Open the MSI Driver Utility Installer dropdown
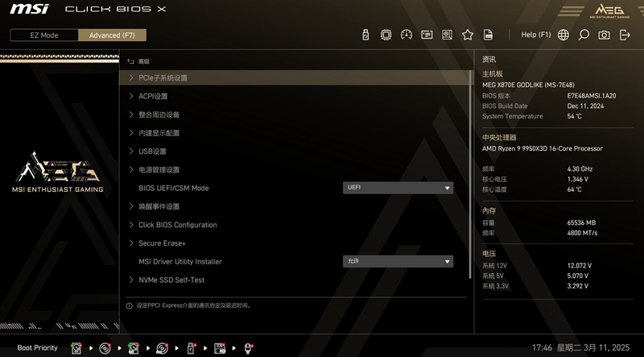Image resolution: width=644 pixels, height=357 pixels. click(398, 262)
